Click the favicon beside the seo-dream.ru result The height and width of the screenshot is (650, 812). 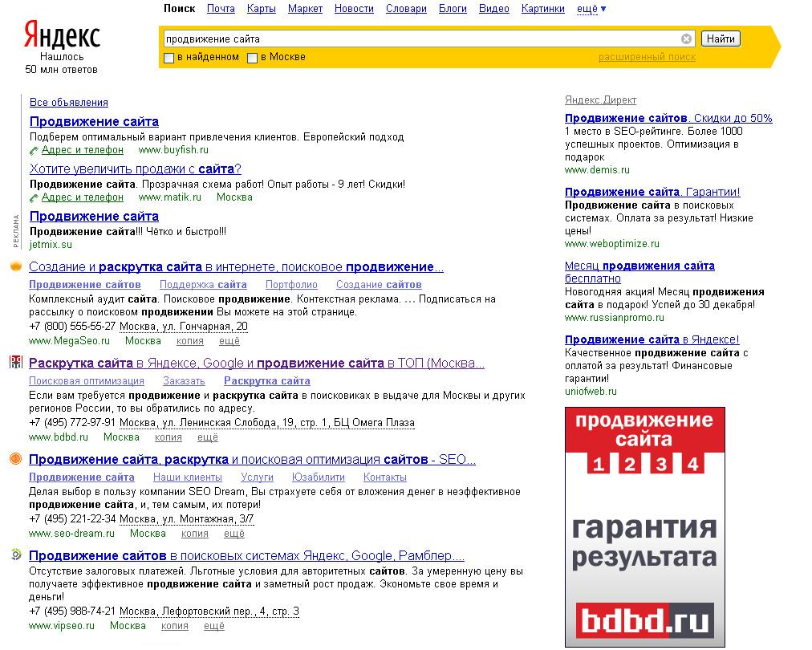click(x=16, y=458)
